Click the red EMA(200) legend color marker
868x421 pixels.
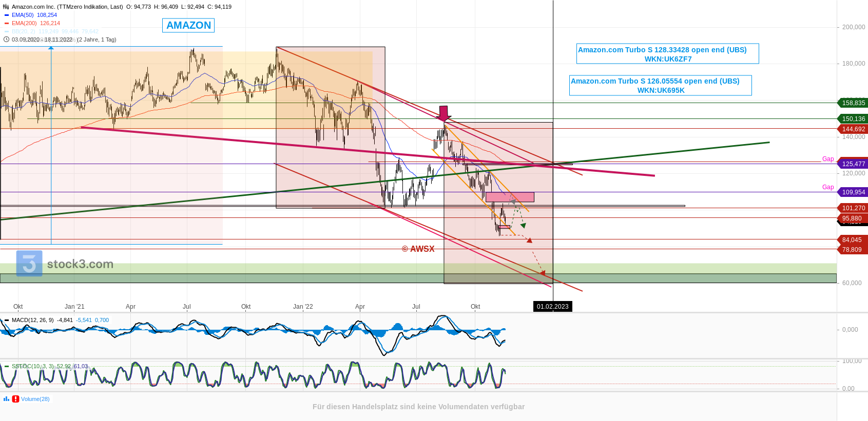point(7,24)
